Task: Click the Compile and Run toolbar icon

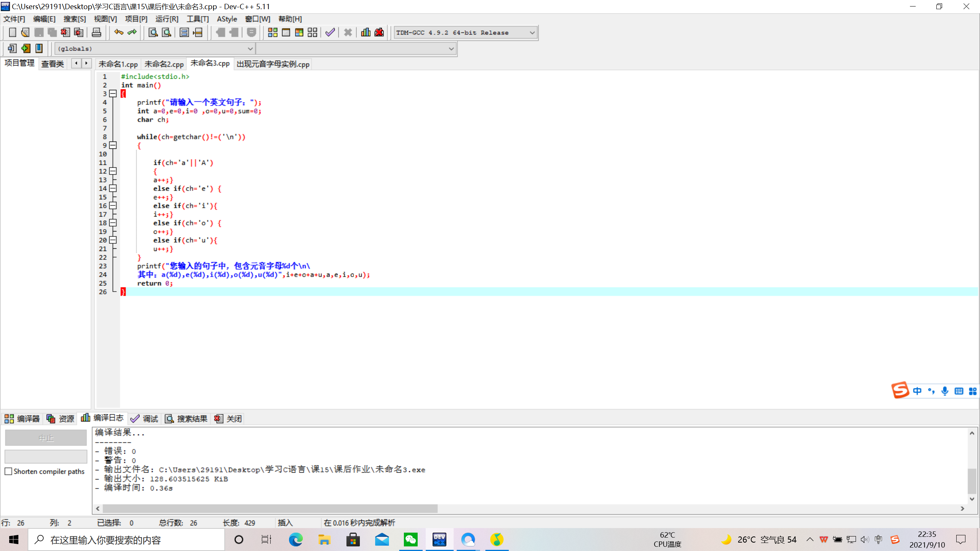Action: pos(299,33)
